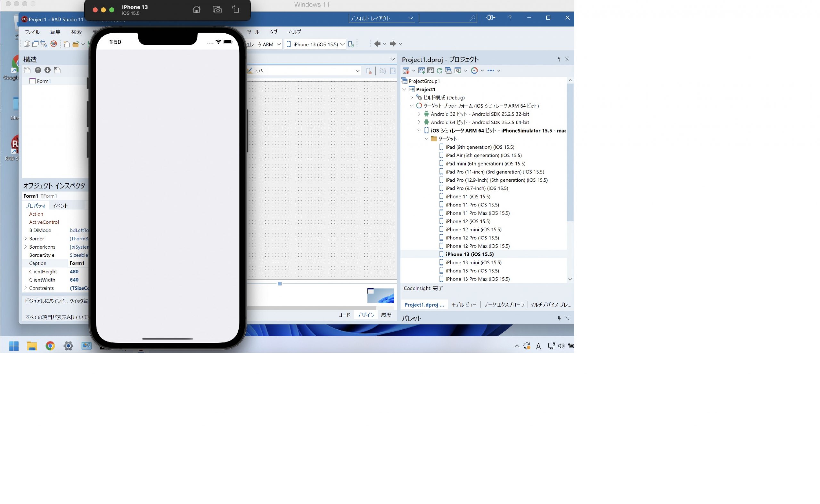Click the View Form icon in main toolbar

point(35,44)
